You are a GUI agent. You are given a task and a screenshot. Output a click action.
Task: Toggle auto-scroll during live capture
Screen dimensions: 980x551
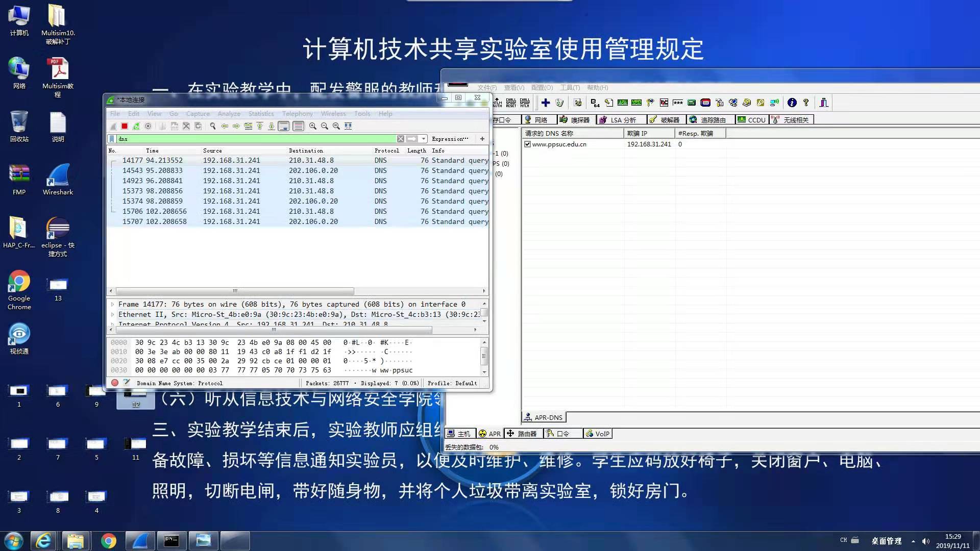click(x=284, y=126)
